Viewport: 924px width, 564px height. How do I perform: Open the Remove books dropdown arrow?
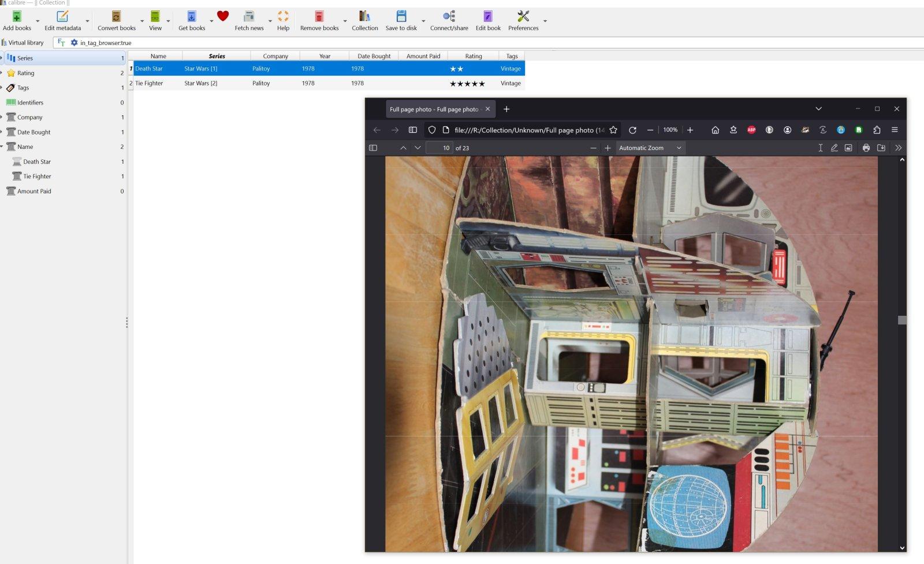(345, 21)
